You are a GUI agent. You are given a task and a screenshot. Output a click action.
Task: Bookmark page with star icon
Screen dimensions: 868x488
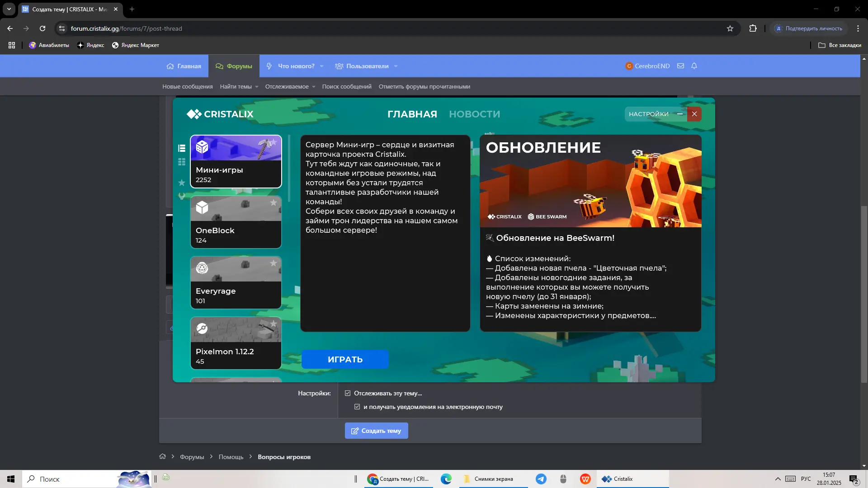[730, 28]
